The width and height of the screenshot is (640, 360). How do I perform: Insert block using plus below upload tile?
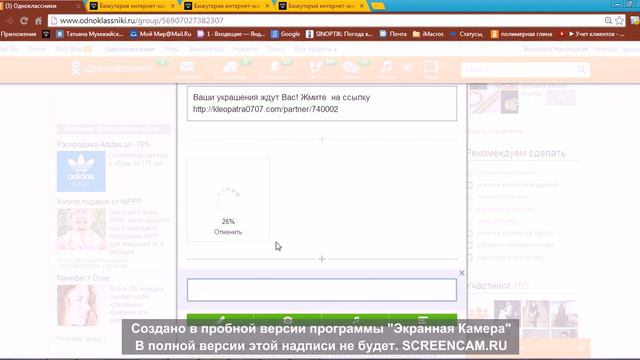[x=322, y=259]
